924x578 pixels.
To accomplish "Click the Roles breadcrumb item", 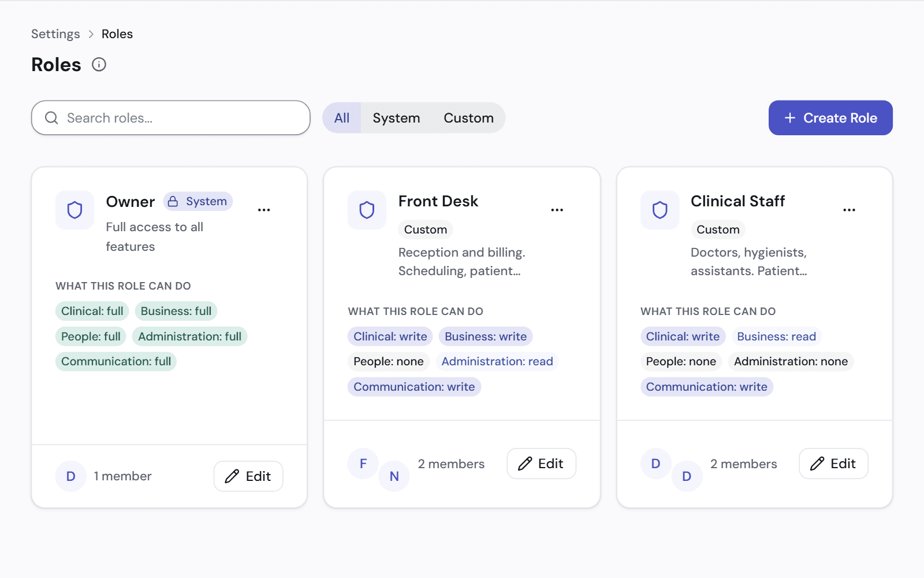I will [117, 34].
